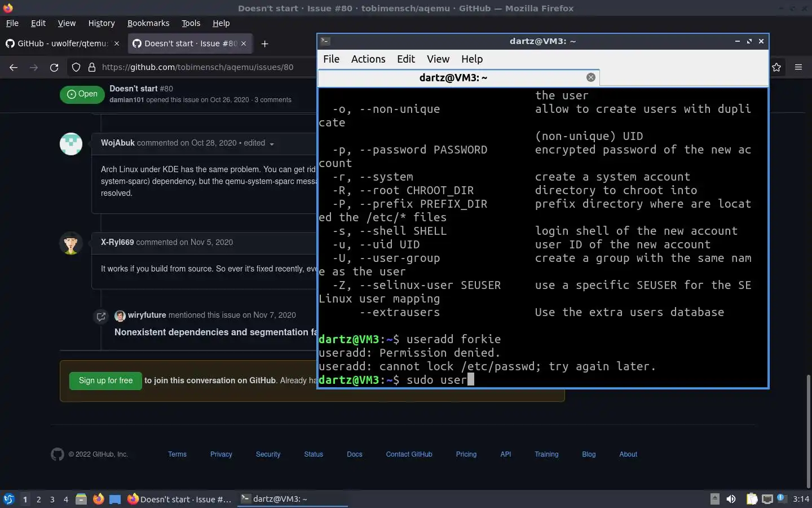Click the 'Sign up for free' button

coord(105,380)
